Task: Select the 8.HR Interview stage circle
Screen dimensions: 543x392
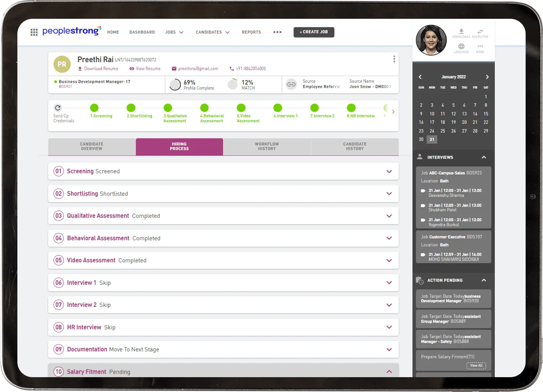Action: (x=351, y=108)
